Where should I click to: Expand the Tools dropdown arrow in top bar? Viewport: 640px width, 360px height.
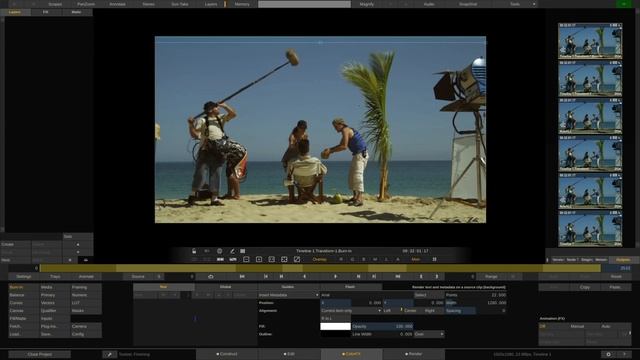point(534,4)
